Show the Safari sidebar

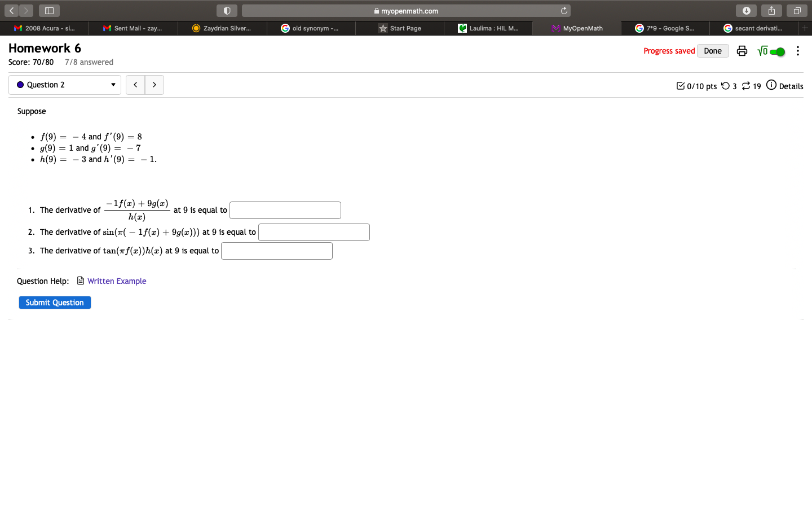click(49, 11)
